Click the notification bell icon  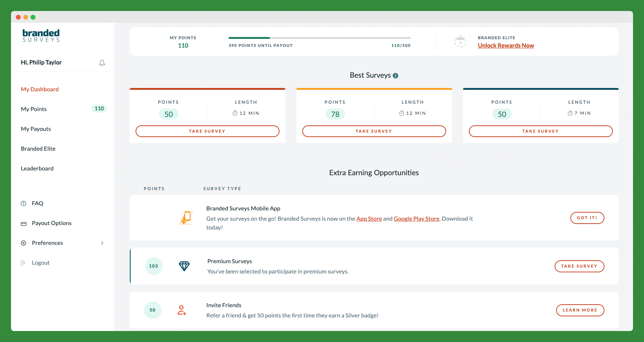(x=102, y=63)
